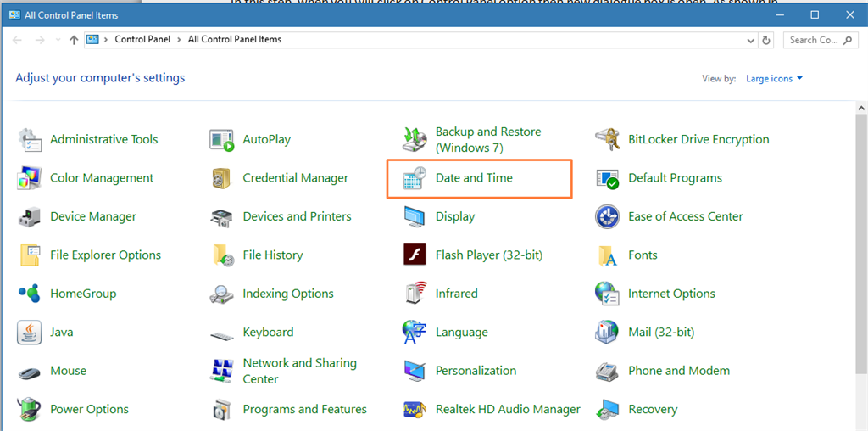Screen dimensions: 868x431
Task: Click the Java coffee cup icon
Action: [30, 333]
